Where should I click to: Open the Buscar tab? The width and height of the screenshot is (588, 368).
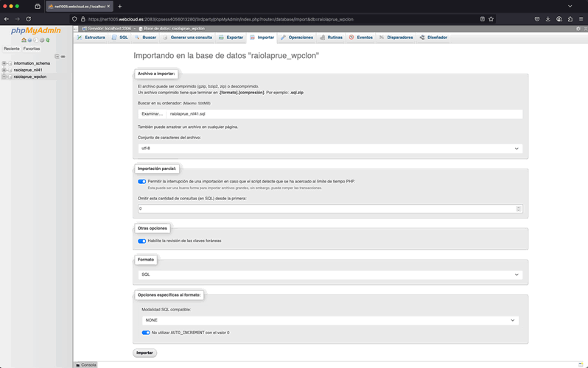tap(145, 38)
